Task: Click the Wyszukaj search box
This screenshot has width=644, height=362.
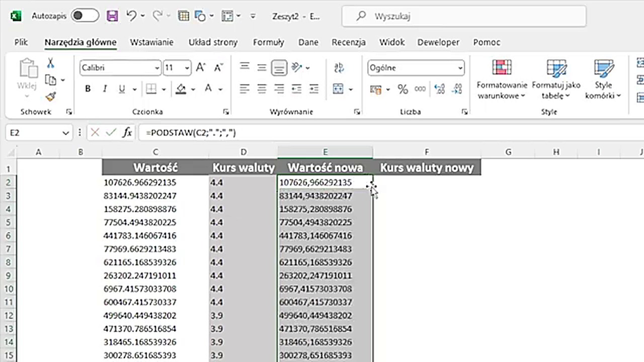Action: [x=463, y=16]
